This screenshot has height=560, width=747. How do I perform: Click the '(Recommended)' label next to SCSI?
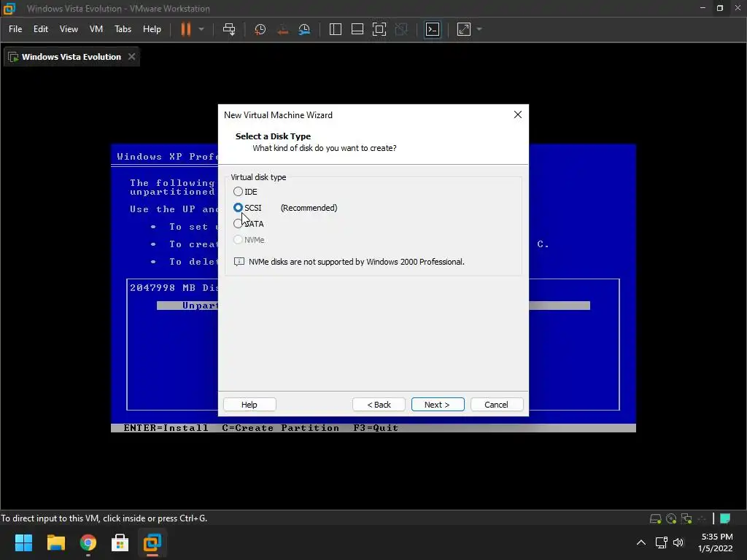(309, 208)
